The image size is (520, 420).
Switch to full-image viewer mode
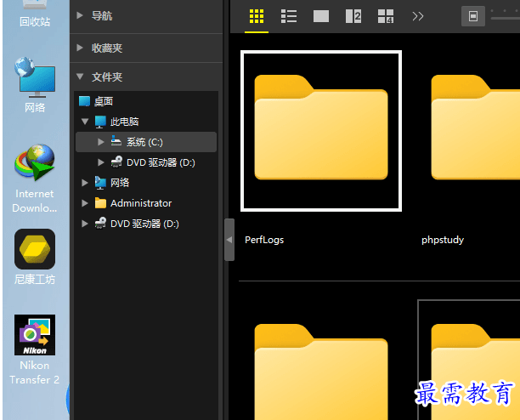click(x=321, y=16)
